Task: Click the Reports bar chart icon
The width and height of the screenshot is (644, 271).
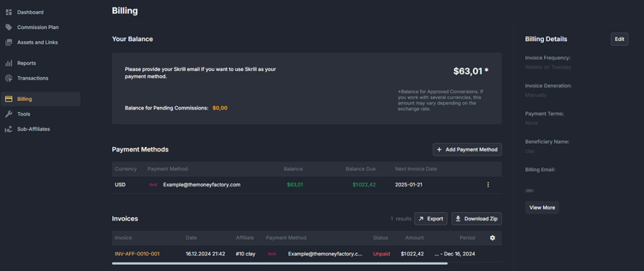Action: 9,63
